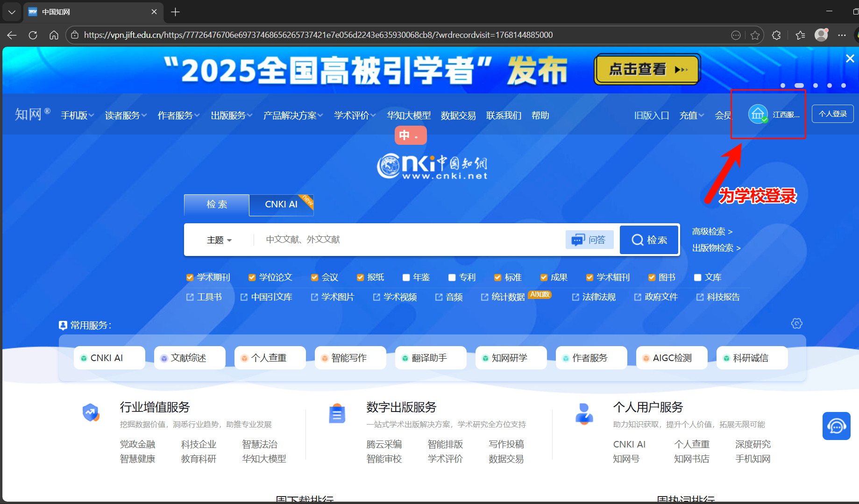Viewport: 859px width, 504px height.
Task: Click the blue 检索 search button
Action: tap(649, 240)
